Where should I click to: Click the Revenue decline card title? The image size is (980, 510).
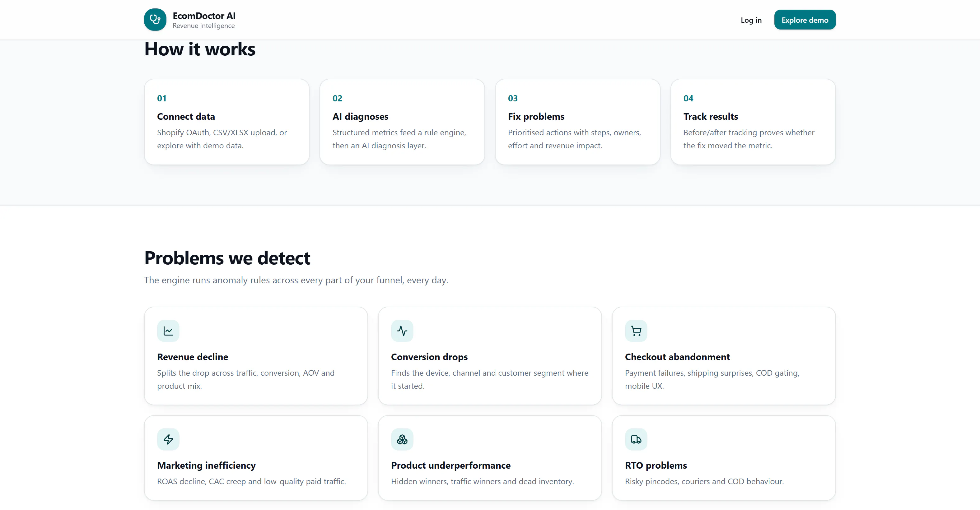point(193,357)
